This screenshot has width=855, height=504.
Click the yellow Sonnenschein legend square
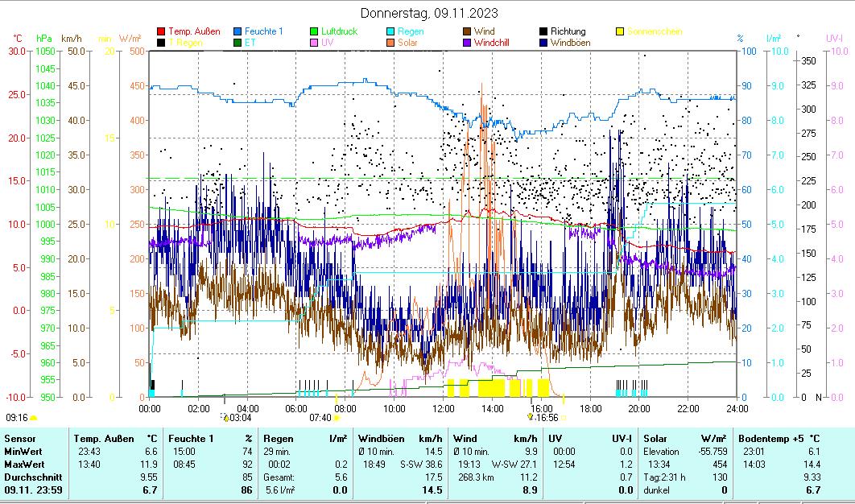[620, 31]
